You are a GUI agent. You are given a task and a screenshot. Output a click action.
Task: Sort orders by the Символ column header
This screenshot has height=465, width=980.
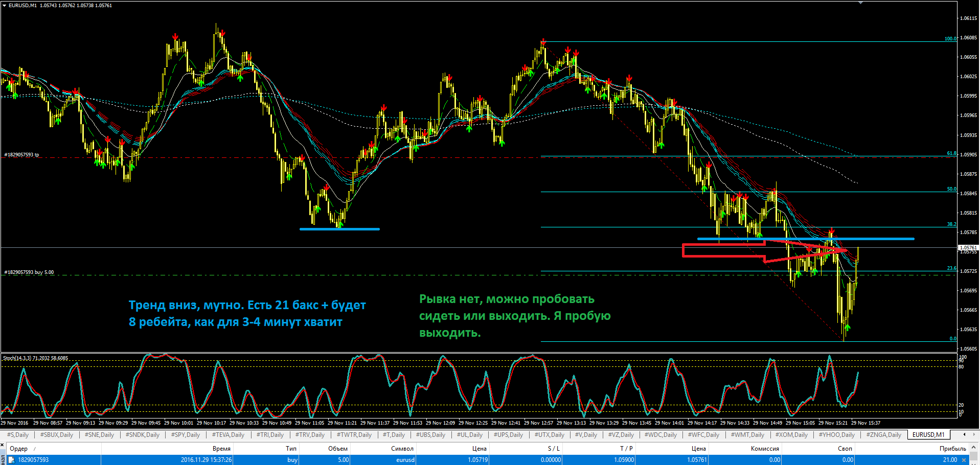[x=402, y=449]
